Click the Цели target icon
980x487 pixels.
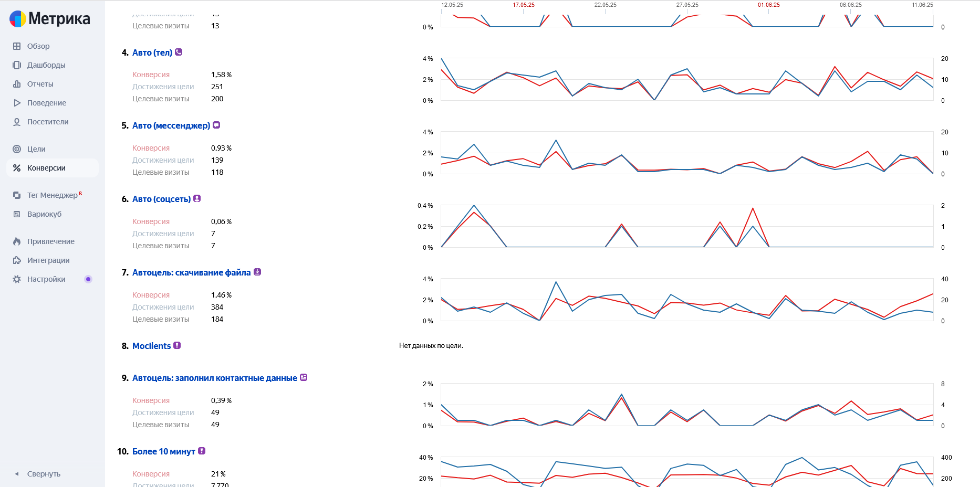click(17, 149)
